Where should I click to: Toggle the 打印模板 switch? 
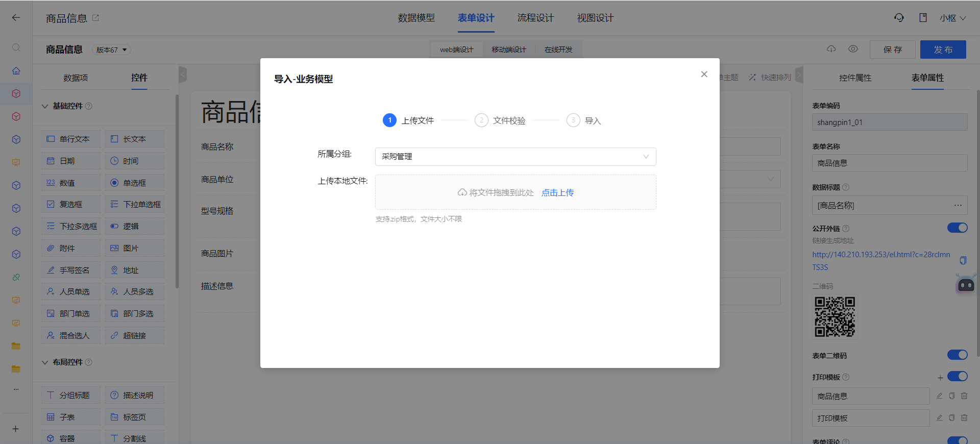coord(957,376)
